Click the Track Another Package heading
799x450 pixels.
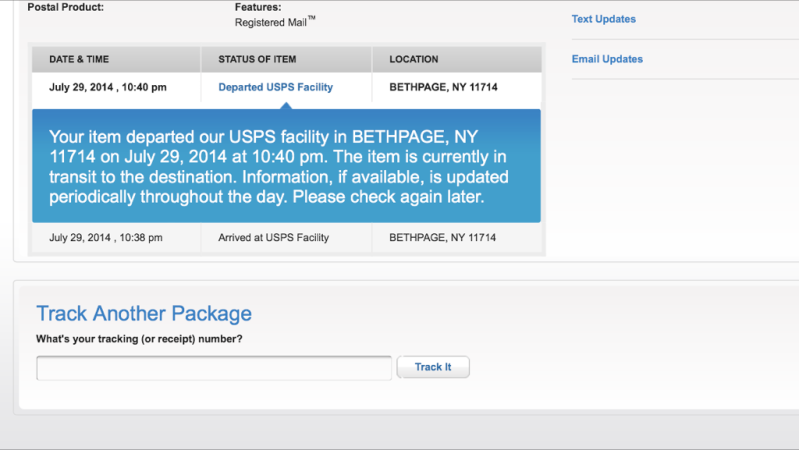(144, 313)
